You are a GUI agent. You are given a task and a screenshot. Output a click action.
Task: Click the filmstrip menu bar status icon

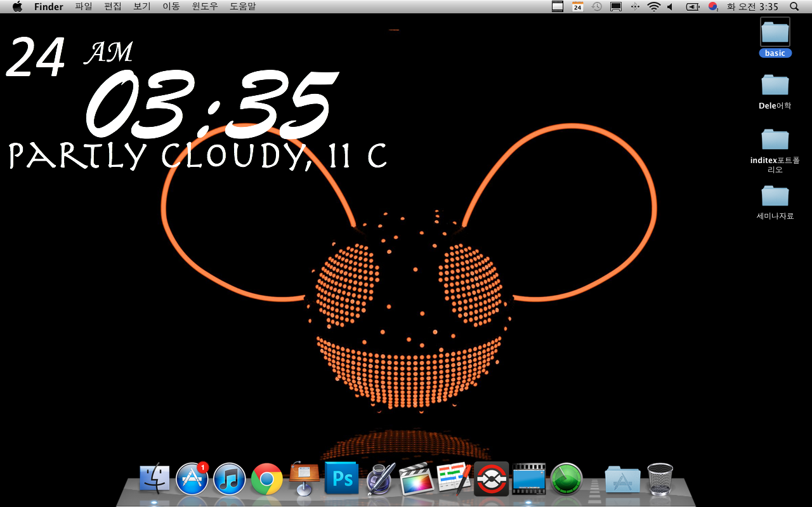(558, 6)
